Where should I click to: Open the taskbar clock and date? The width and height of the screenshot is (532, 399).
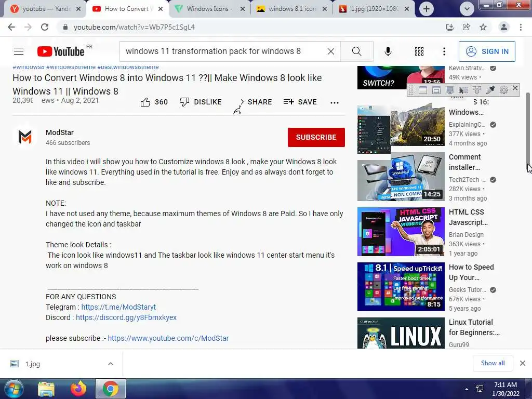[x=506, y=389]
